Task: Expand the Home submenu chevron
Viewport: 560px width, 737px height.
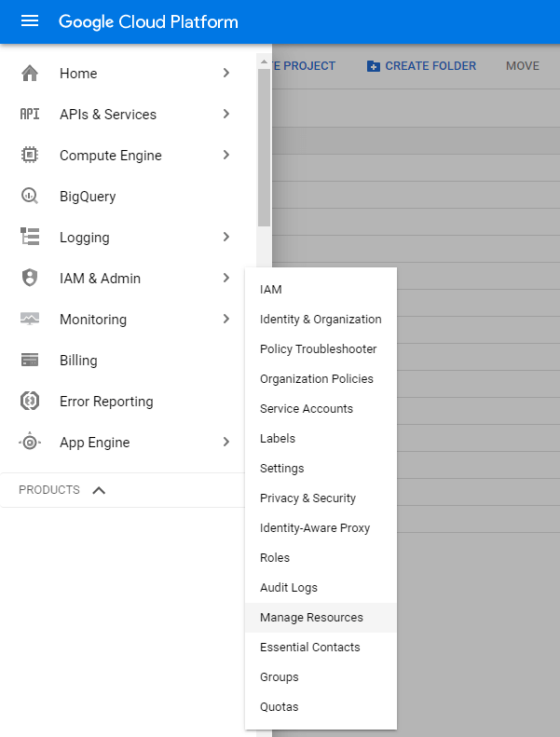Action: tap(226, 74)
